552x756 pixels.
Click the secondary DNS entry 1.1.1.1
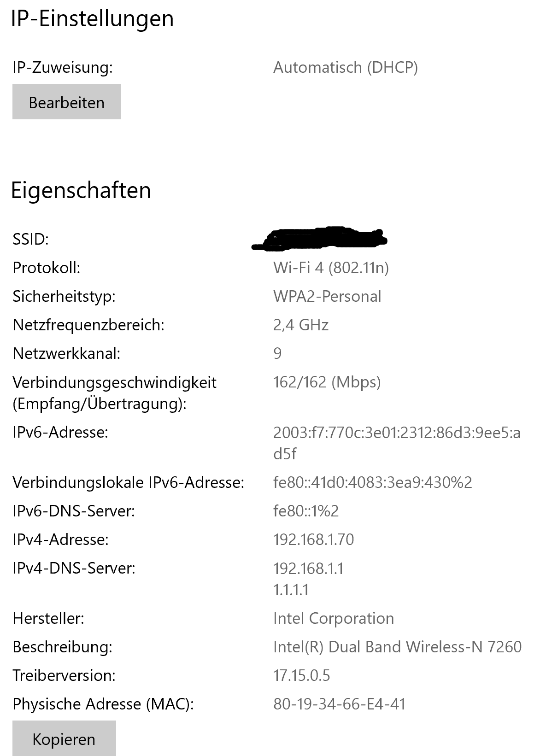(x=291, y=590)
